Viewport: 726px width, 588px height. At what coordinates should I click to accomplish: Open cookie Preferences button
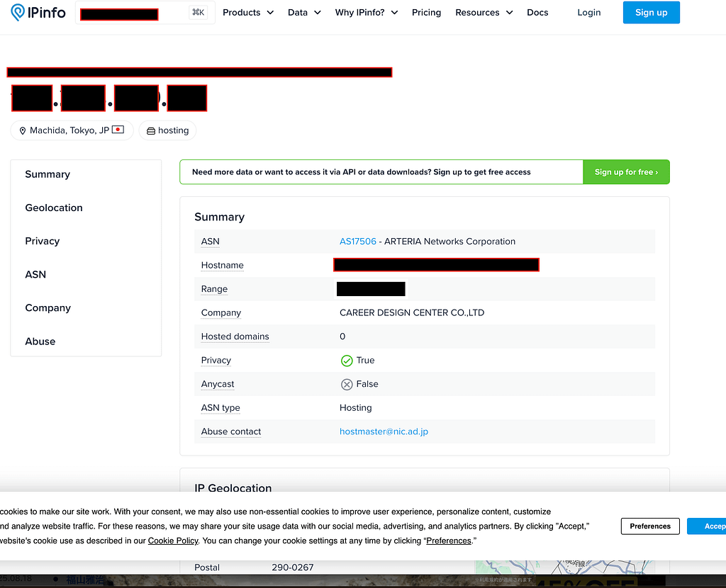click(x=649, y=526)
